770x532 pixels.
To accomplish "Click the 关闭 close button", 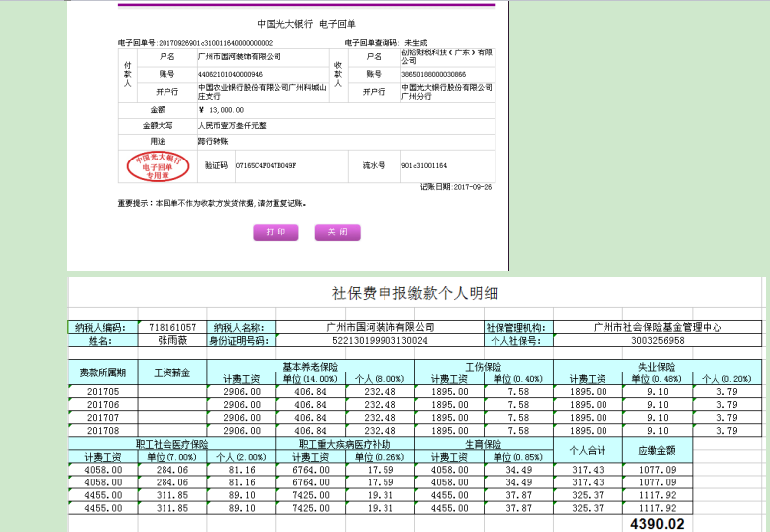I will click(x=337, y=232).
